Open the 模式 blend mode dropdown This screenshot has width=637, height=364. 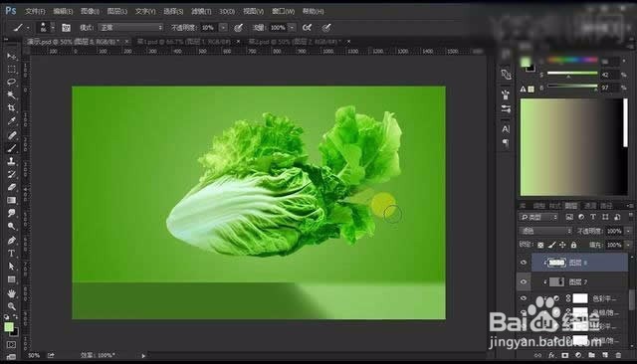point(130,28)
